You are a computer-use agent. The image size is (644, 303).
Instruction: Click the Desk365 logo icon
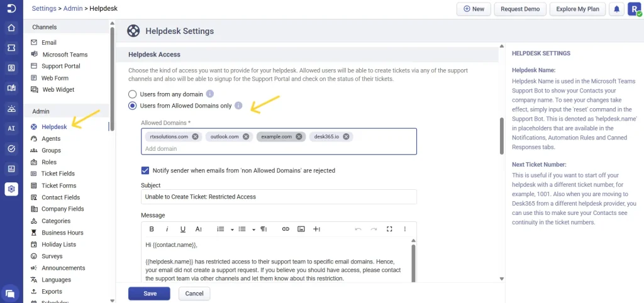click(x=11, y=9)
